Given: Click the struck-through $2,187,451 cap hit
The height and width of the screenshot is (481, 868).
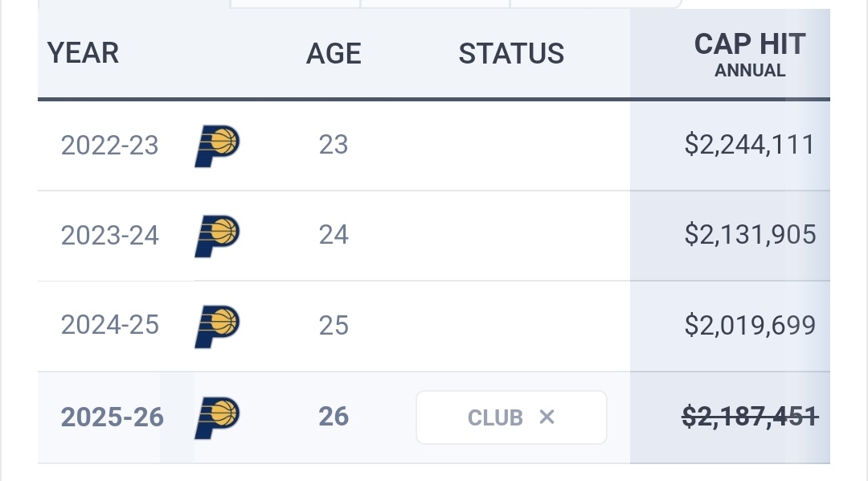Looking at the screenshot, I should point(749,417).
